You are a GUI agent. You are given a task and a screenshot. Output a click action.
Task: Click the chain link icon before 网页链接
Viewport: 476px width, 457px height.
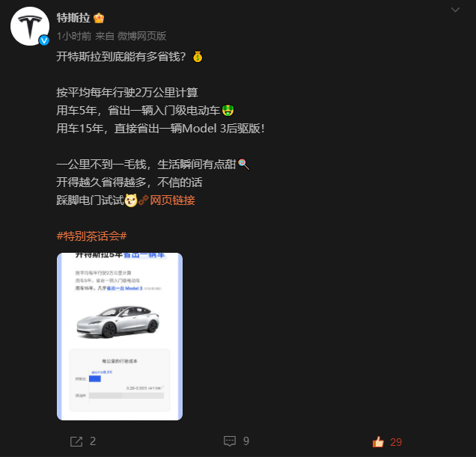pyautogui.click(x=144, y=200)
